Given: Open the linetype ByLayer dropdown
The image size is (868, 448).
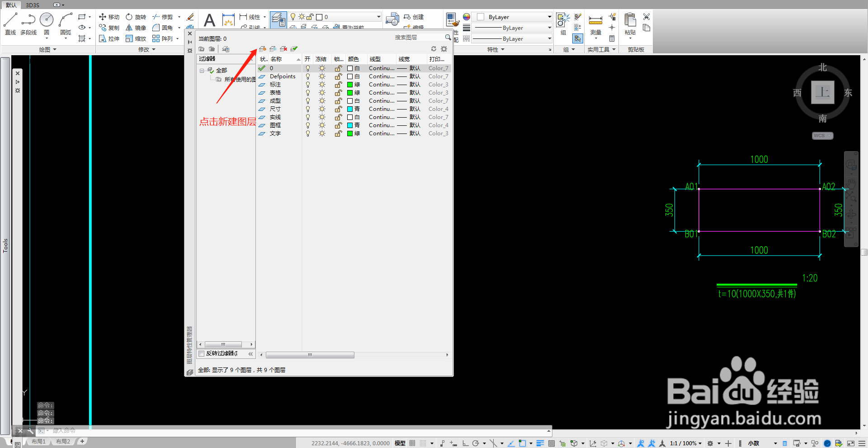Looking at the screenshot, I should [x=549, y=38].
